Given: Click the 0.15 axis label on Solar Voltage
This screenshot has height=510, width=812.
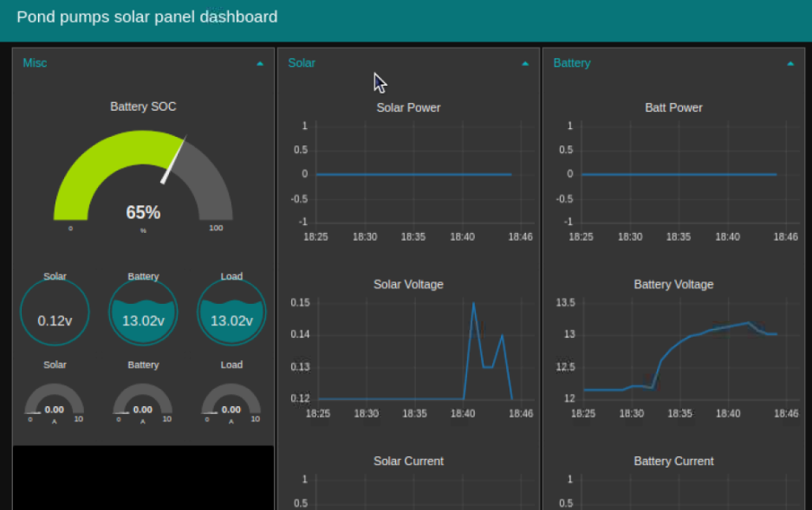Looking at the screenshot, I should [301, 302].
